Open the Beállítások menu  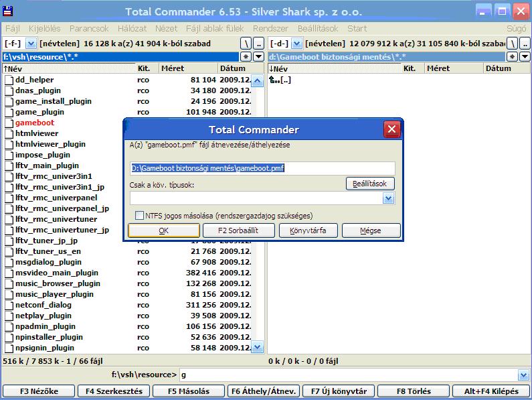click(318, 29)
